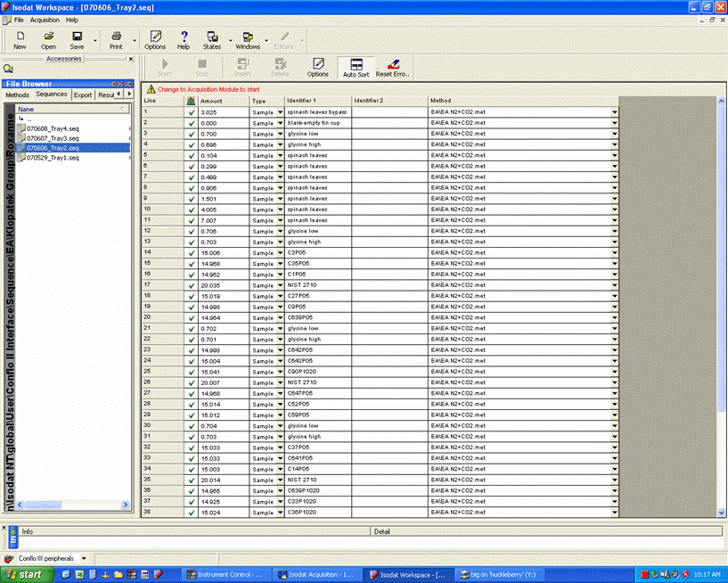This screenshot has height=583, width=728.
Task: Toggle the checkmark on line 1
Action: (x=192, y=112)
